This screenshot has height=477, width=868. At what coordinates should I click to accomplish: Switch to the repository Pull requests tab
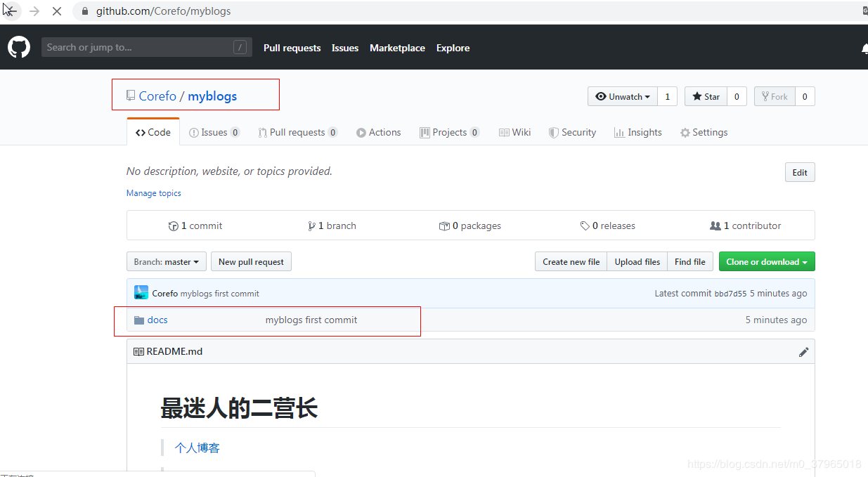[x=297, y=132]
